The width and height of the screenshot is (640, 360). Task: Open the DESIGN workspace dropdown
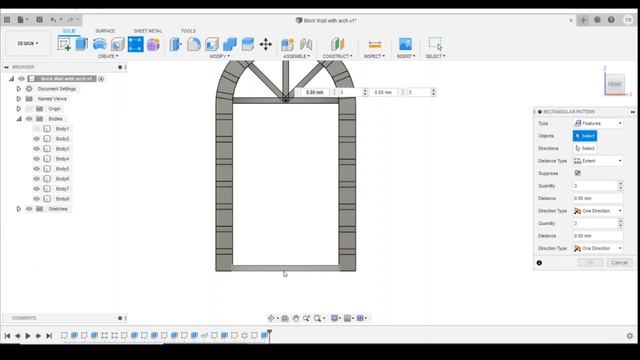28,43
